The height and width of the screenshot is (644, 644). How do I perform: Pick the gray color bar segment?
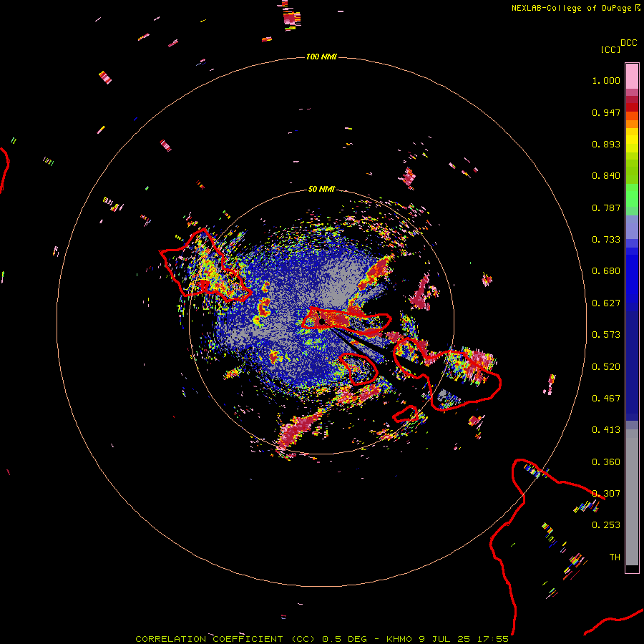coord(632,497)
